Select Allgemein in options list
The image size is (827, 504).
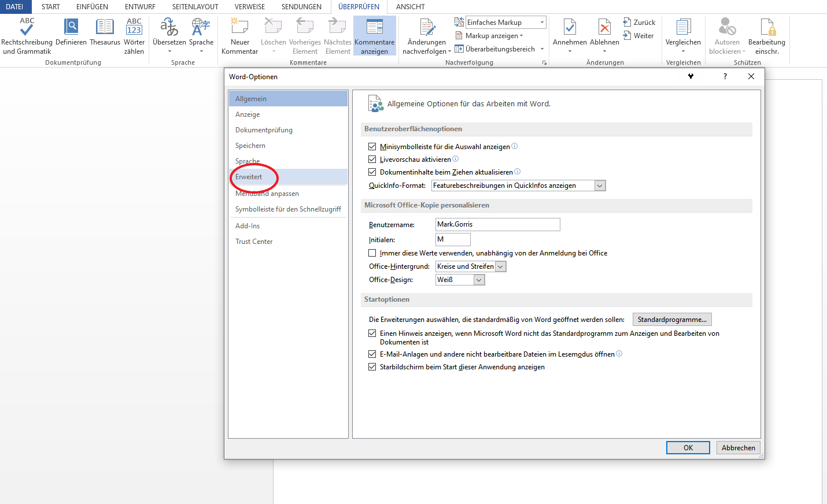click(x=288, y=99)
